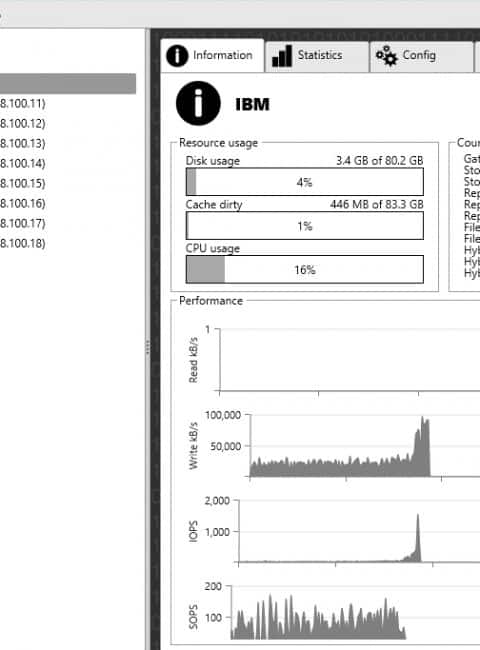Click the '3.4 GB of 80.2 GB' value

pos(379,160)
